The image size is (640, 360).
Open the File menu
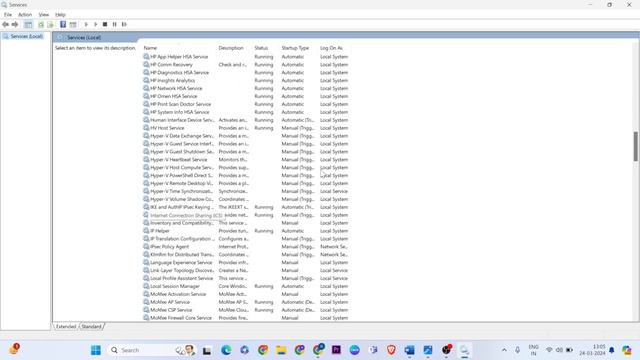click(x=8, y=15)
